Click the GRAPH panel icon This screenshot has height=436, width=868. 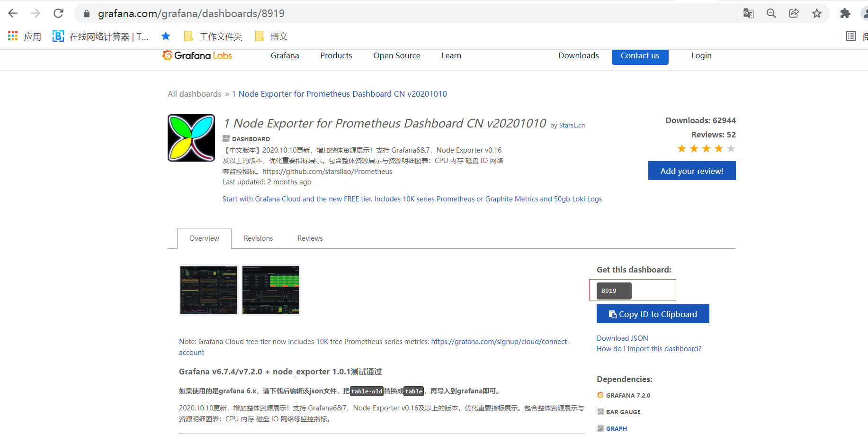click(x=600, y=428)
